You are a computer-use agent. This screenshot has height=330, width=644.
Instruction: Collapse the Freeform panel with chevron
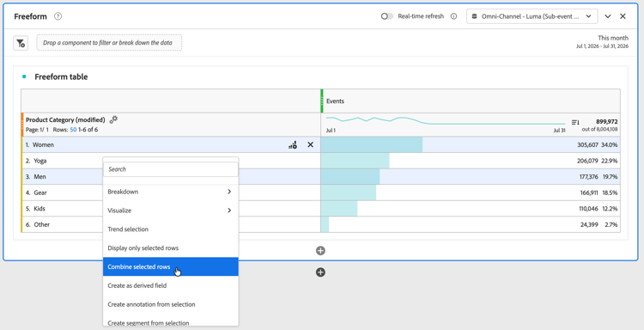608,16
